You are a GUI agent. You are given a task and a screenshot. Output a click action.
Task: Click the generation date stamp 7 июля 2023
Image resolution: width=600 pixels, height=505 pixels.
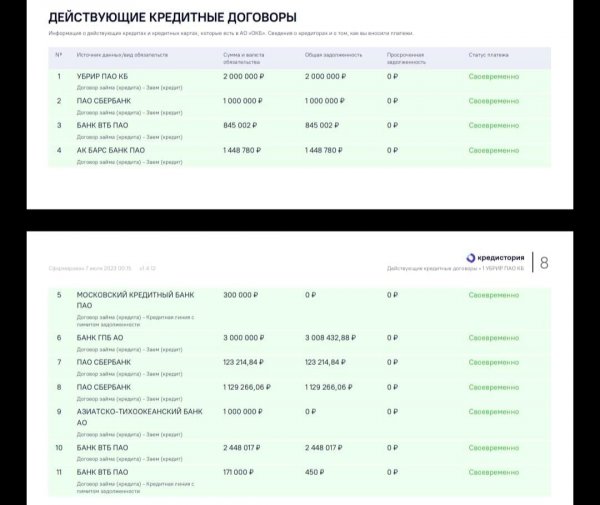click(90, 268)
